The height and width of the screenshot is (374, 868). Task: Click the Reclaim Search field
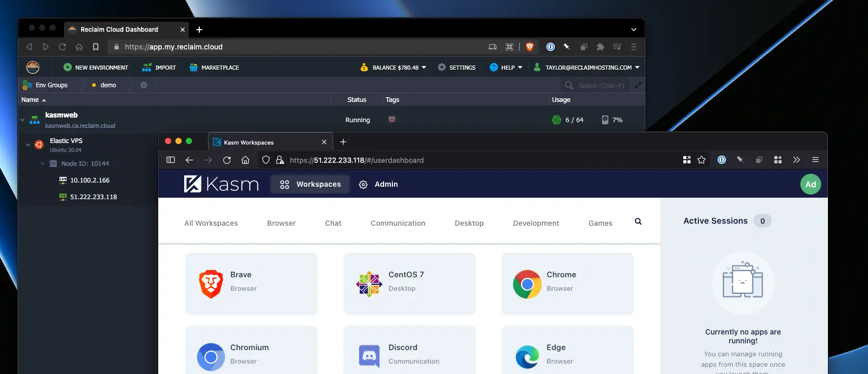point(596,85)
